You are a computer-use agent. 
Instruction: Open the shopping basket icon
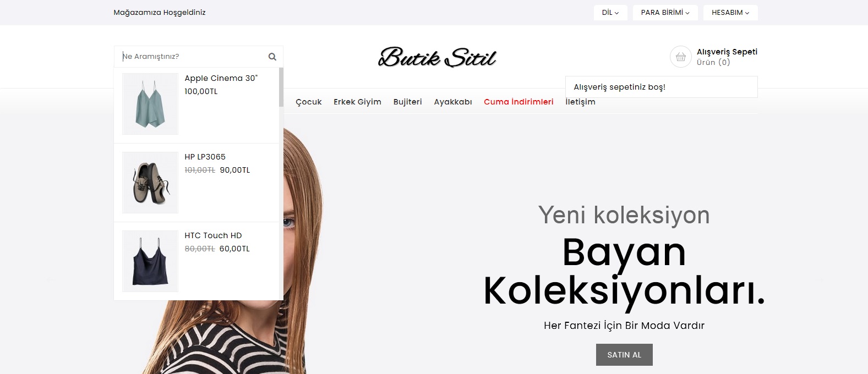680,57
